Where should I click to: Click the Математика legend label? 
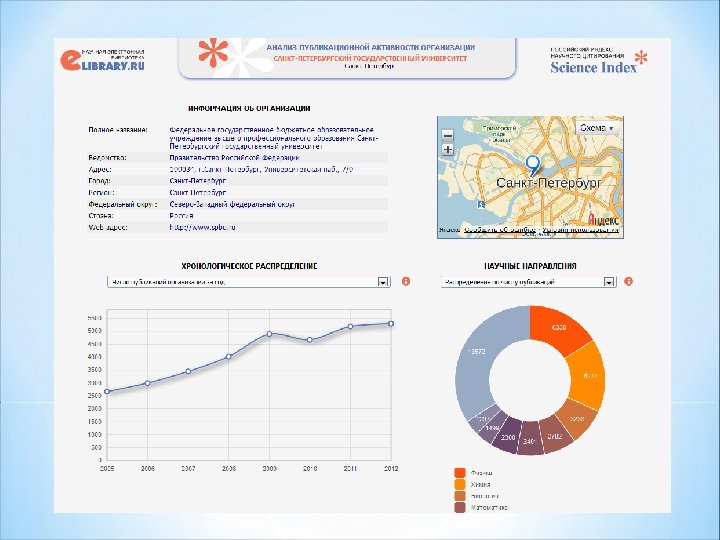tap(489, 507)
